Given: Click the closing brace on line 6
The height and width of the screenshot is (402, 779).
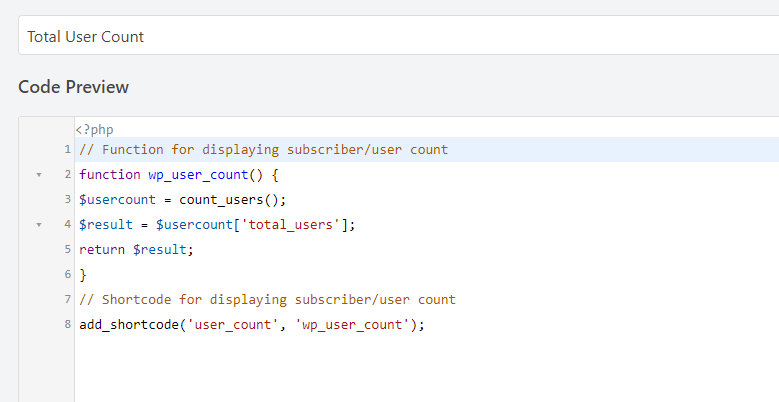Looking at the screenshot, I should point(83,274).
